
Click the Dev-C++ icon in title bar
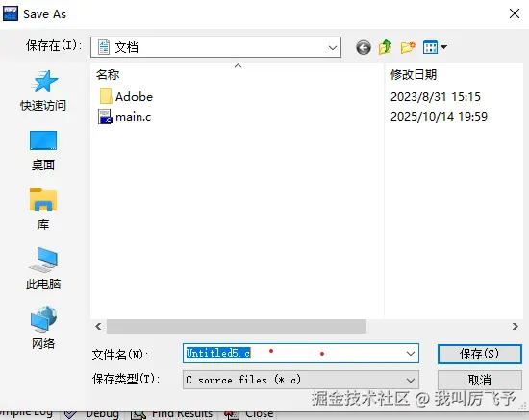[11, 13]
